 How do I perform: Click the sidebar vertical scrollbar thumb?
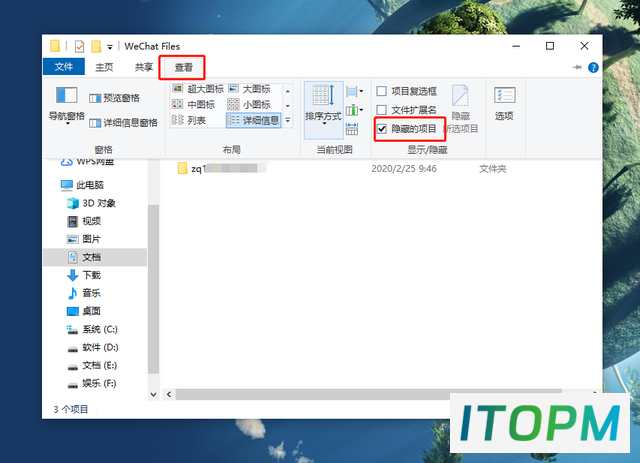coord(153,289)
